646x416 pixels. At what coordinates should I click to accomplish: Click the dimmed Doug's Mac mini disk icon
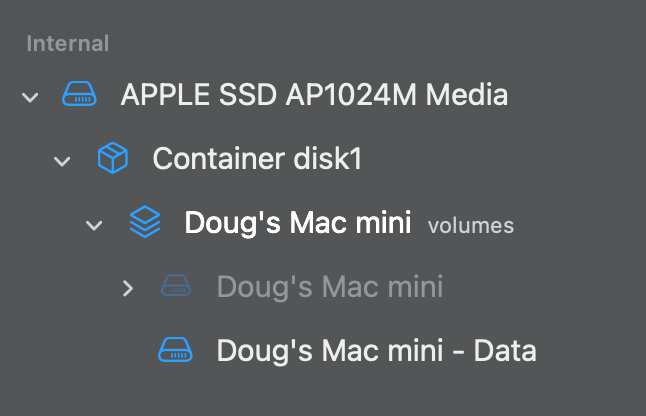click(176, 288)
